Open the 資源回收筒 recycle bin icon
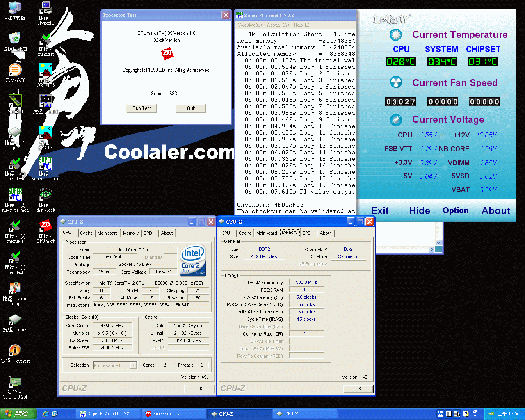525x420 pixels. click(15, 38)
